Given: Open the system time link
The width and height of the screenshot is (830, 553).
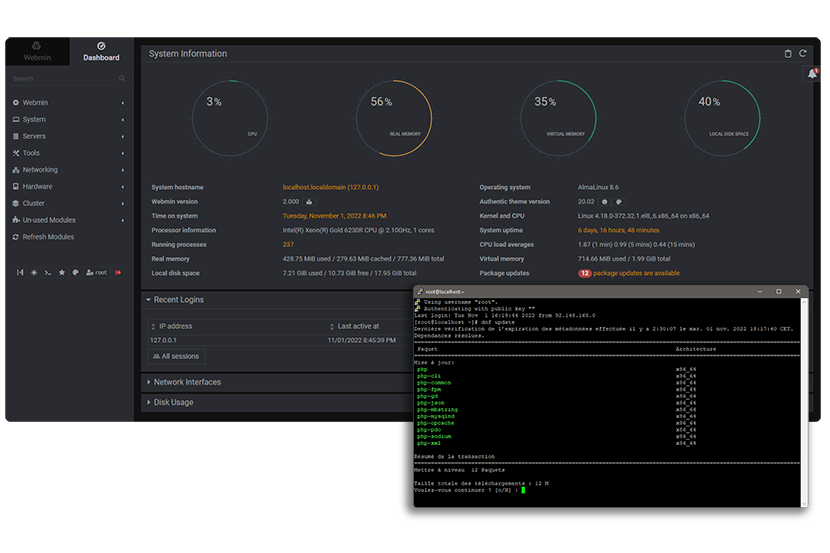Looking at the screenshot, I should 334,216.
